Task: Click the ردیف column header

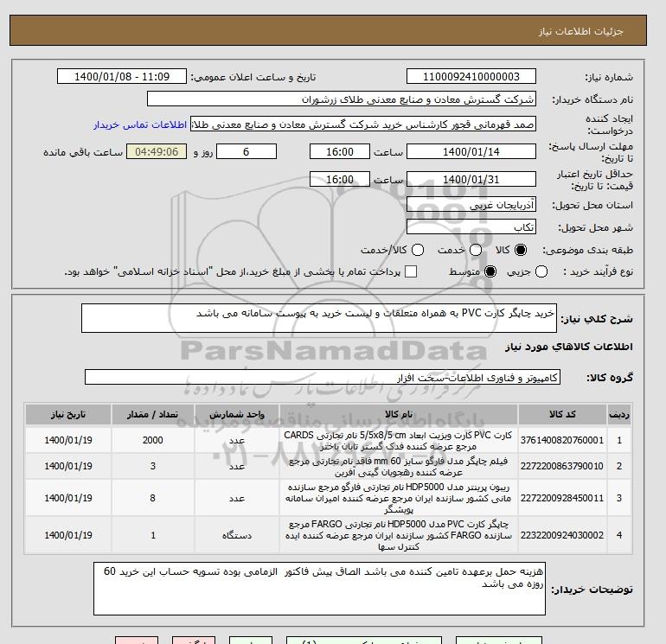Action: coord(619,414)
